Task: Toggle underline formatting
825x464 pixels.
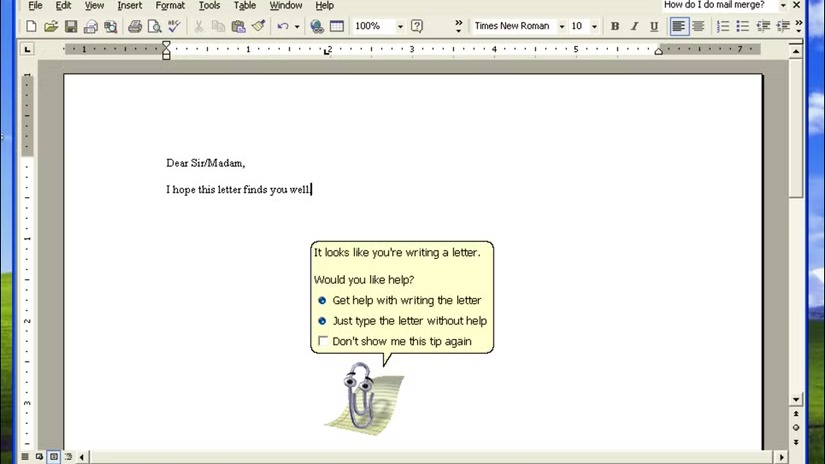Action: (x=654, y=26)
